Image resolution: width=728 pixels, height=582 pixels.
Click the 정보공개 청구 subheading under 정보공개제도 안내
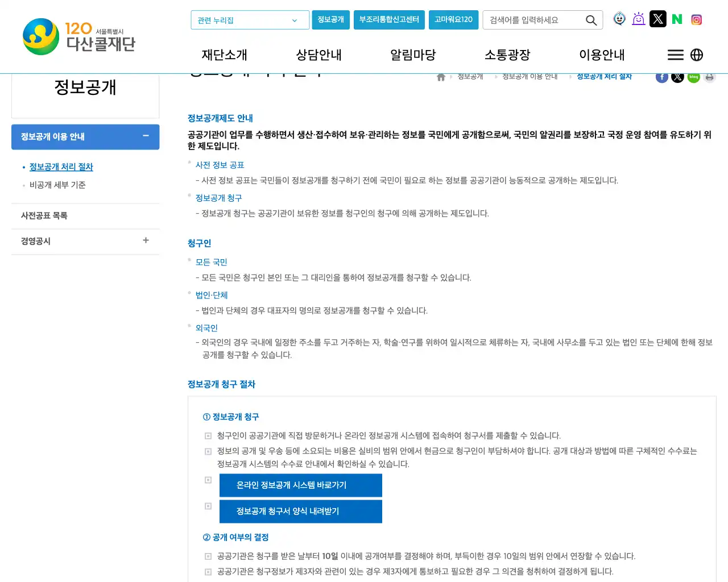pos(219,198)
